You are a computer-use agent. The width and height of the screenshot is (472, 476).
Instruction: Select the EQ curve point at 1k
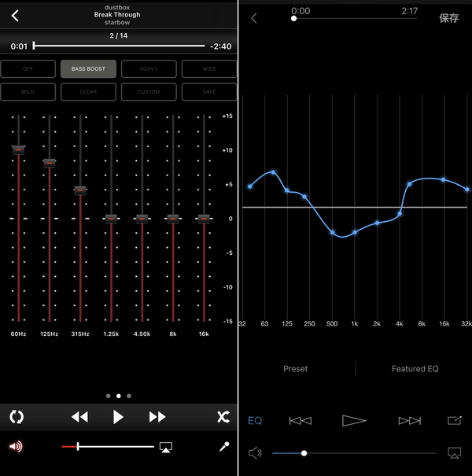click(x=355, y=233)
